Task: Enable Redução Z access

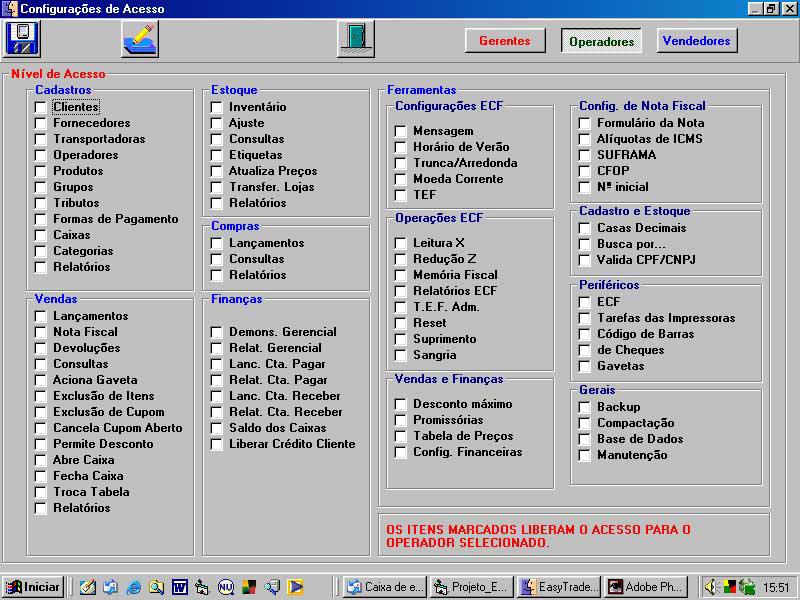Action: (x=401, y=259)
